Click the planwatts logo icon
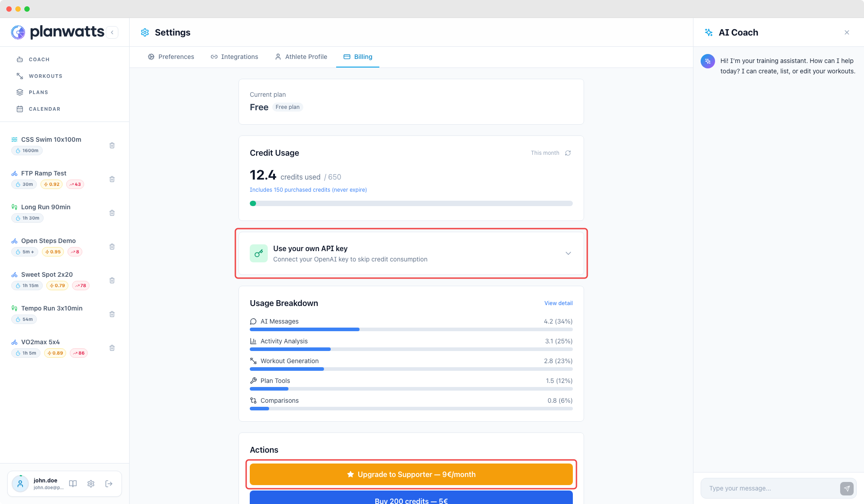This screenshot has width=864, height=504. (x=18, y=32)
